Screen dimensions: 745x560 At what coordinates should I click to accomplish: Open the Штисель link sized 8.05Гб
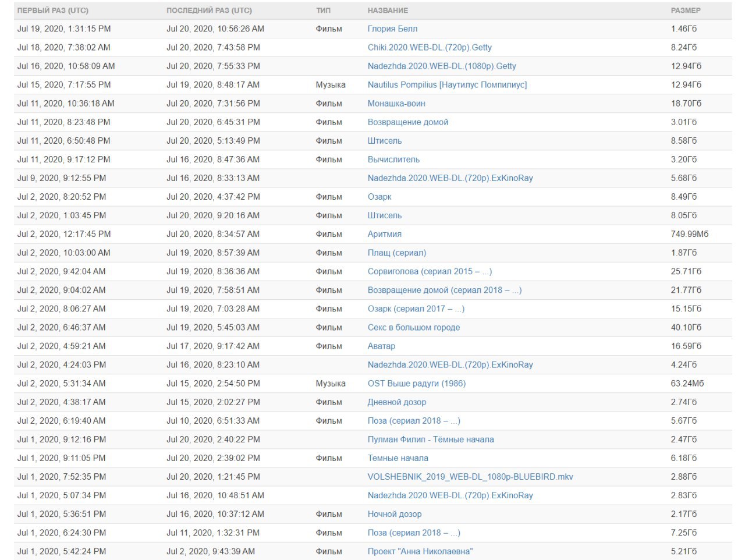tap(385, 215)
